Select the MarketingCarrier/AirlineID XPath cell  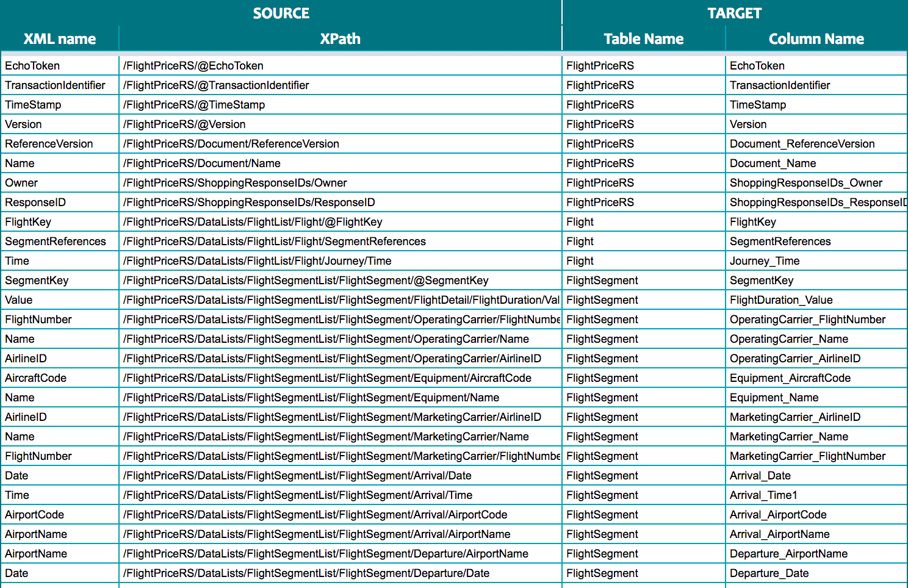(340, 417)
